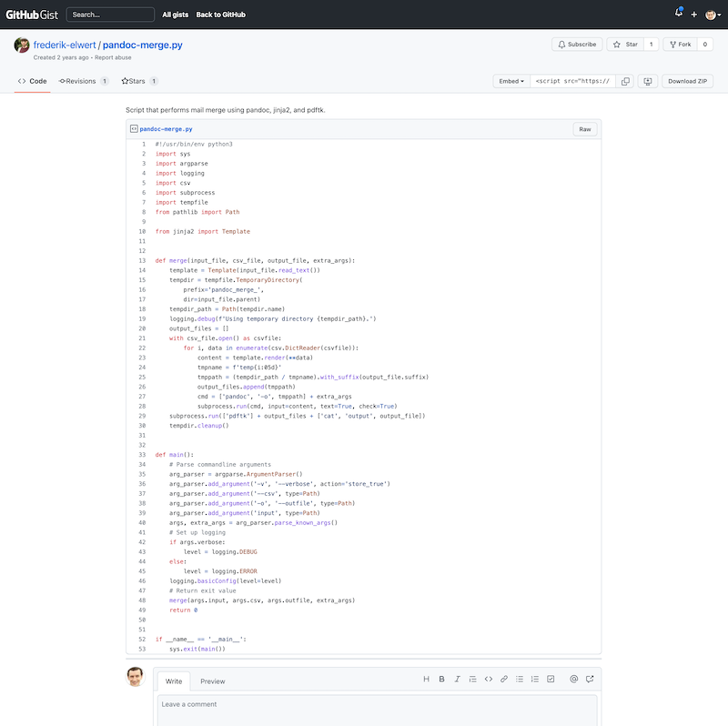Insert a task list checkbox item
The height and width of the screenshot is (726, 728).
[x=551, y=679]
